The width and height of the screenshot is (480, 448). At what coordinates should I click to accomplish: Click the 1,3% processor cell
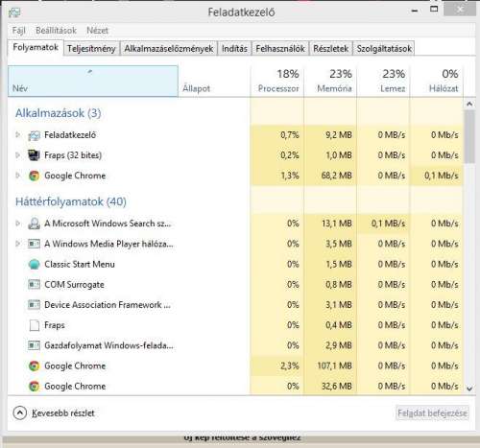coord(277,176)
